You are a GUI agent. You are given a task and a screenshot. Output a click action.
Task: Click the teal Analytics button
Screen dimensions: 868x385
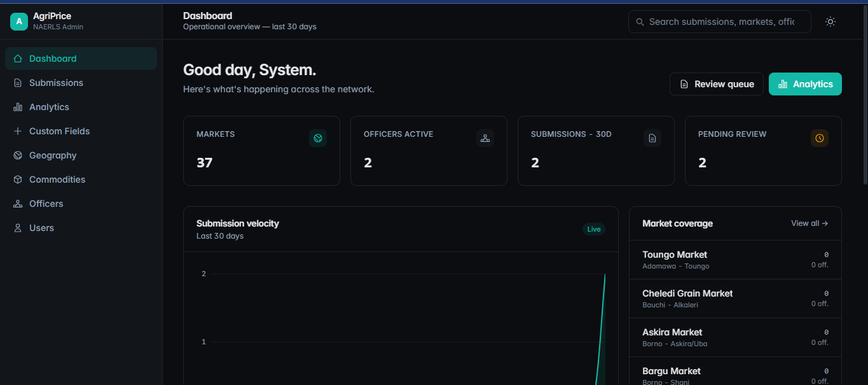805,84
